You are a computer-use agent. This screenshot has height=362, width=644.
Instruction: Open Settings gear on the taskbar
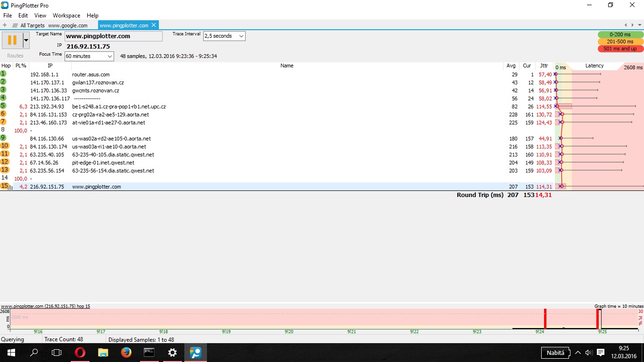point(172,353)
